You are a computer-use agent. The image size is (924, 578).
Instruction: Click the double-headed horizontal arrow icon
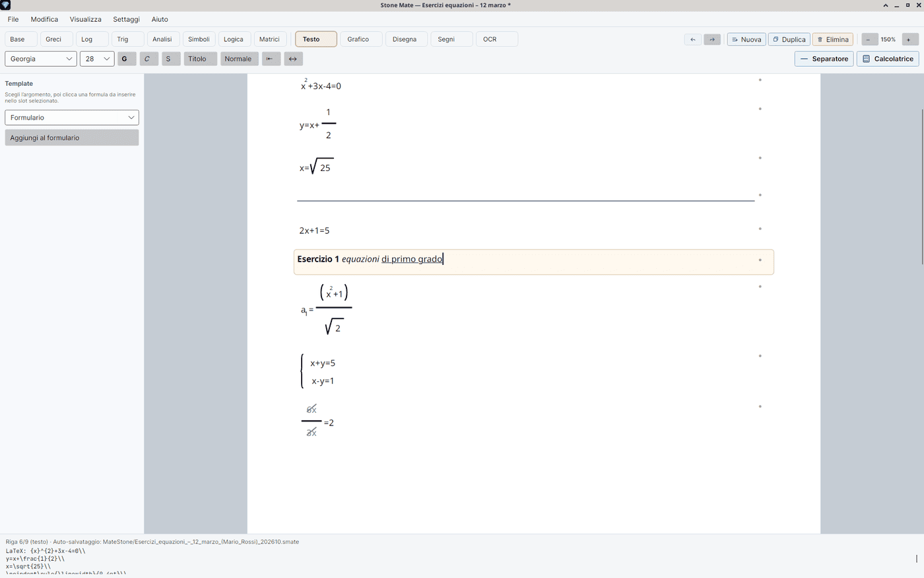(293, 59)
